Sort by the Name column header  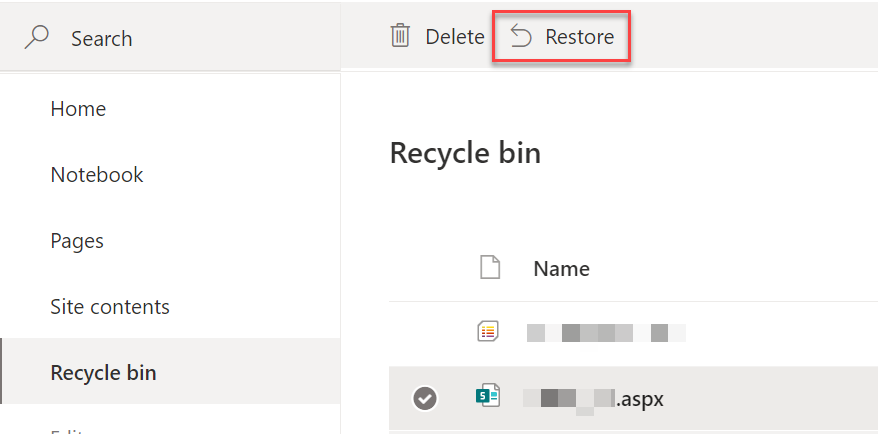tap(561, 269)
